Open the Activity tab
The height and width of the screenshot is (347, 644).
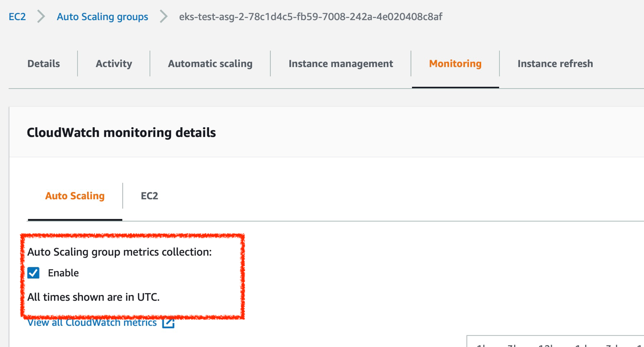click(x=113, y=63)
